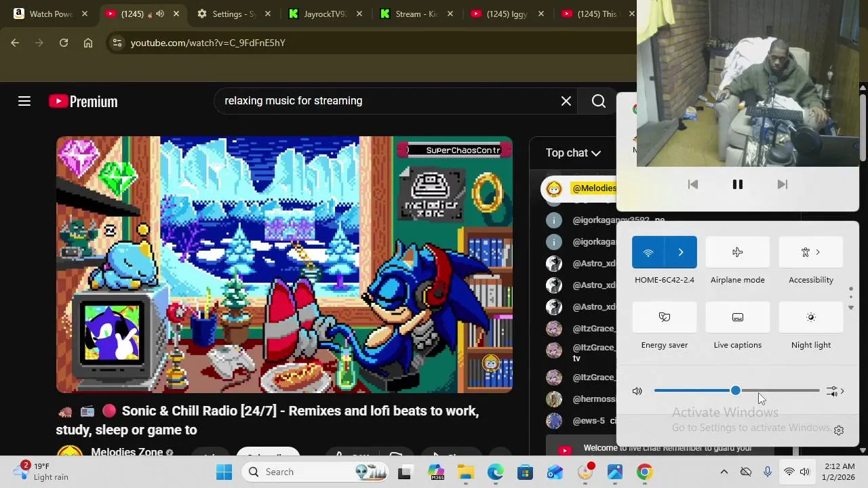Click the browser address bar URL
The image size is (868, 488).
[x=208, y=43]
